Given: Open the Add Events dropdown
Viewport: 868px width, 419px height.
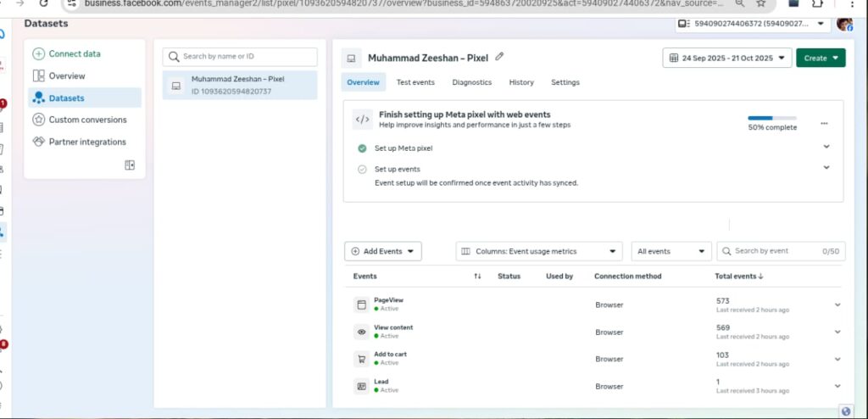Looking at the screenshot, I should point(383,251).
